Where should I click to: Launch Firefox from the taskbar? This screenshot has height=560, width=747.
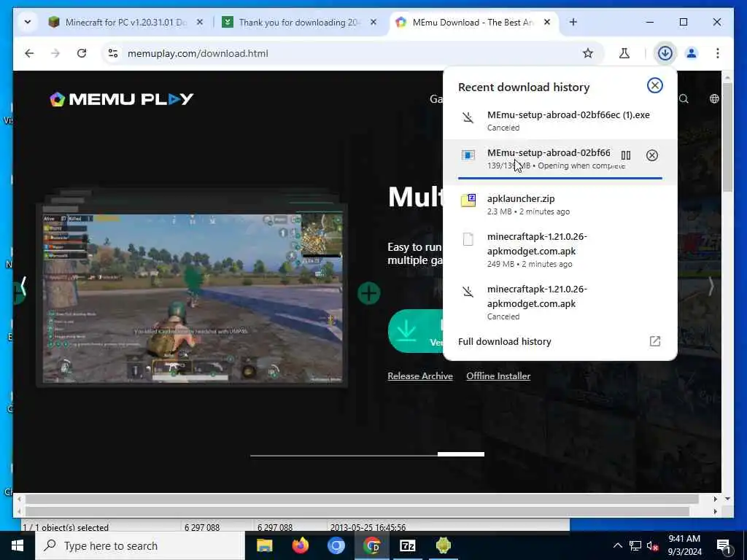point(300,545)
